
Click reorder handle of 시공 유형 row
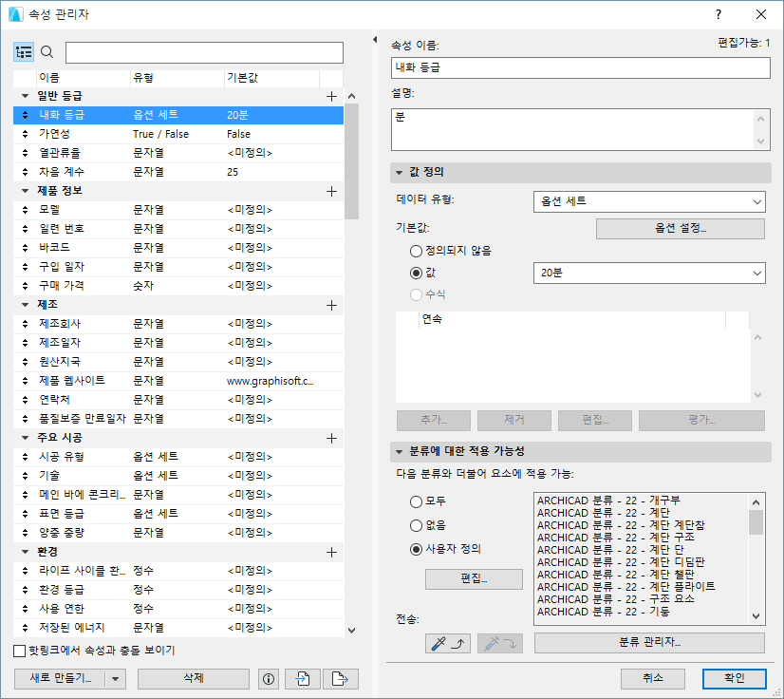click(25, 457)
